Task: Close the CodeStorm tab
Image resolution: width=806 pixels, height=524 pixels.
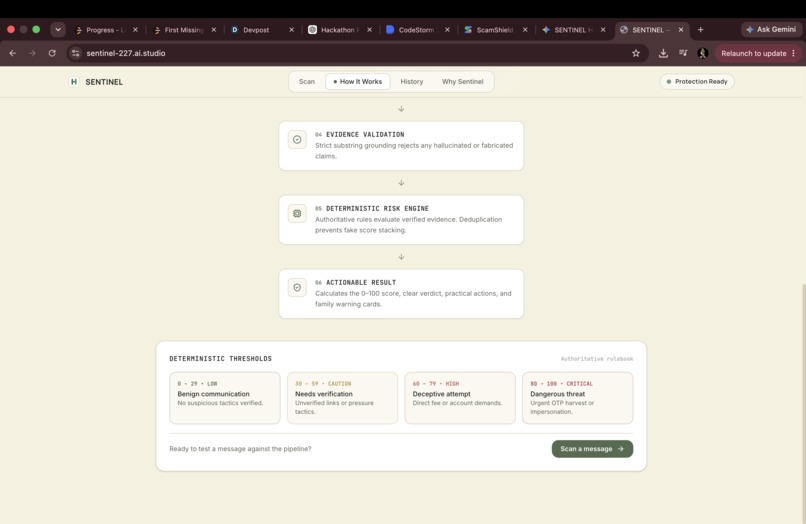Action: pos(447,30)
